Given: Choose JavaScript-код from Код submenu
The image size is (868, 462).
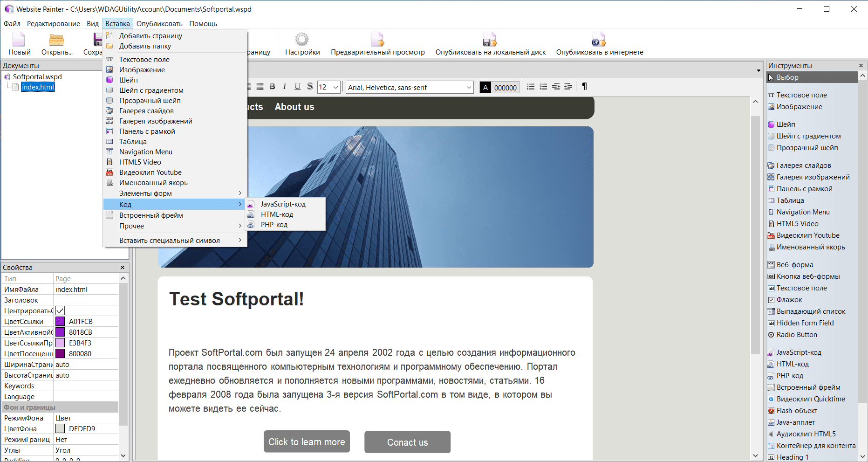Looking at the screenshot, I should coord(285,204).
